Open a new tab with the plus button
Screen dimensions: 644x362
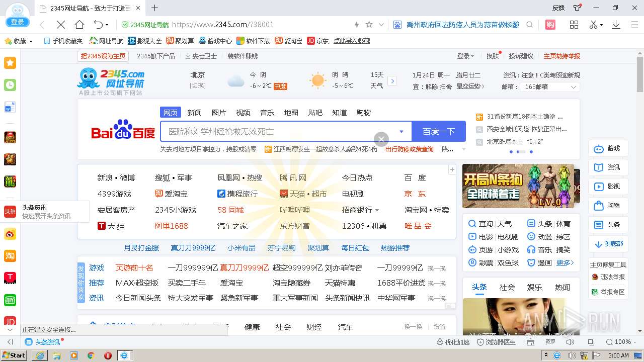click(155, 8)
